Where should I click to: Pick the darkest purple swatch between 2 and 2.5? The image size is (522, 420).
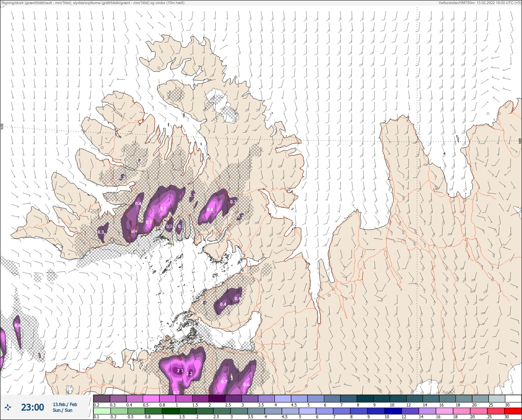(x=217, y=398)
